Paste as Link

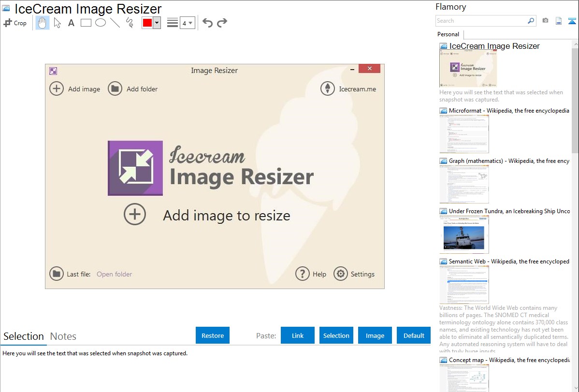pos(298,335)
